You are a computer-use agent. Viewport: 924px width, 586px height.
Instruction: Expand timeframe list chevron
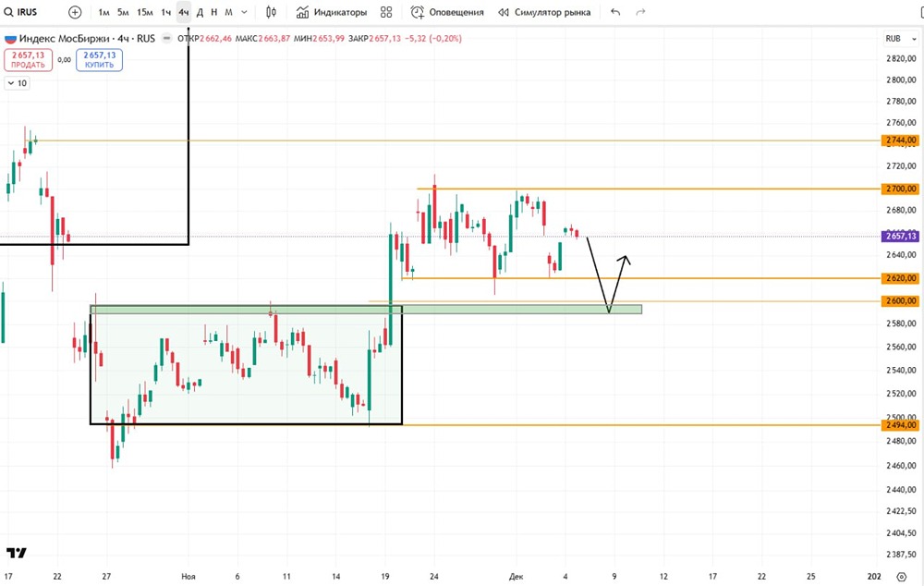(x=244, y=12)
